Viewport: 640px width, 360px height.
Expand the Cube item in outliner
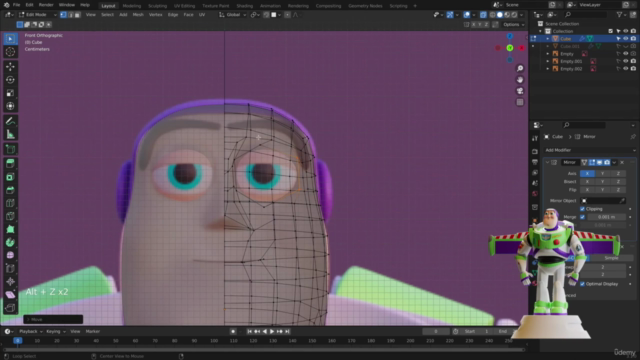point(548,39)
